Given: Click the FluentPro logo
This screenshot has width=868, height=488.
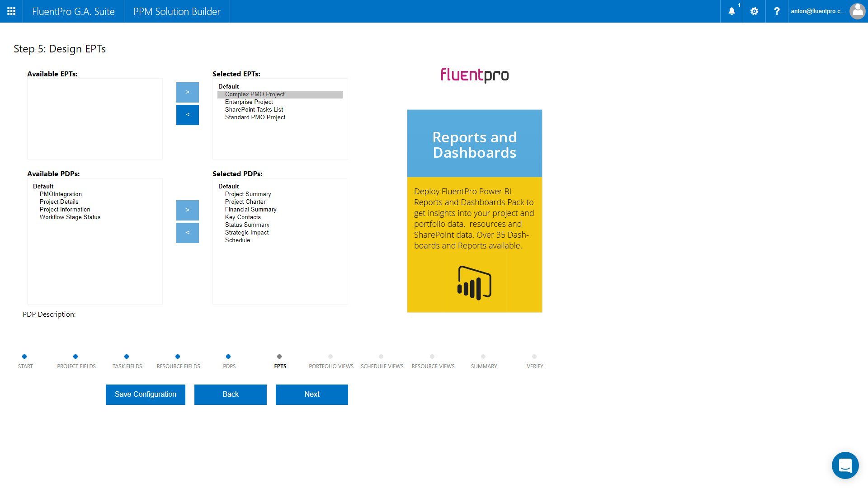Looking at the screenshot, I should point(474,75).
